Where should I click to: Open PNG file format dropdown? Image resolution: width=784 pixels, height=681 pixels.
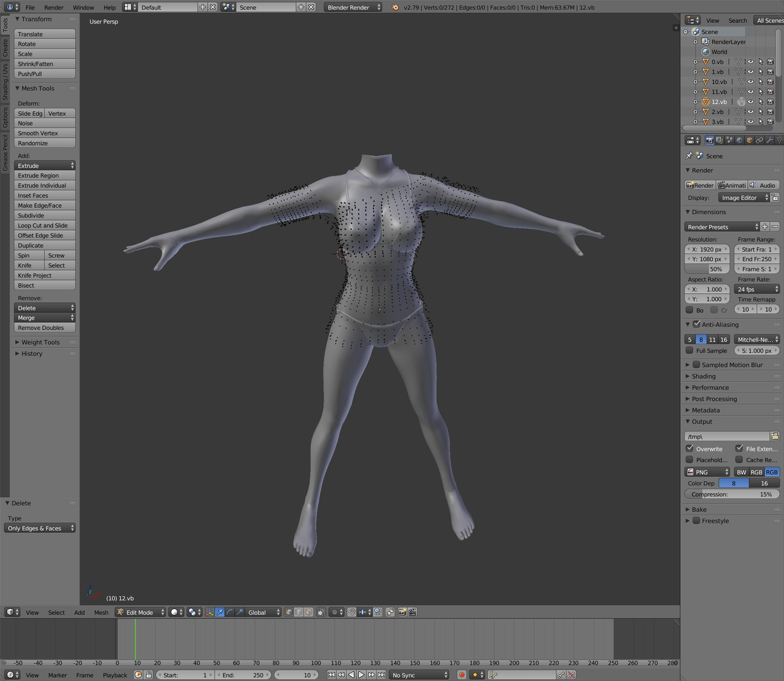coord(708,472)
